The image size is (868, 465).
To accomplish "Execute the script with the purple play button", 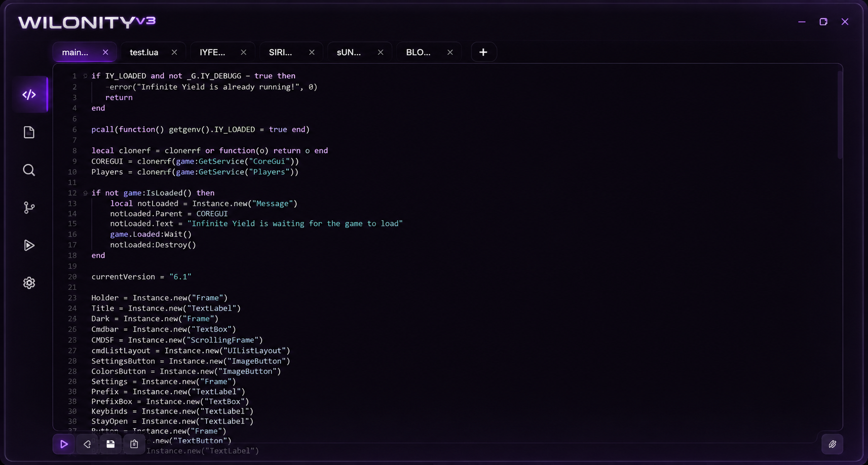I will 64,444.
